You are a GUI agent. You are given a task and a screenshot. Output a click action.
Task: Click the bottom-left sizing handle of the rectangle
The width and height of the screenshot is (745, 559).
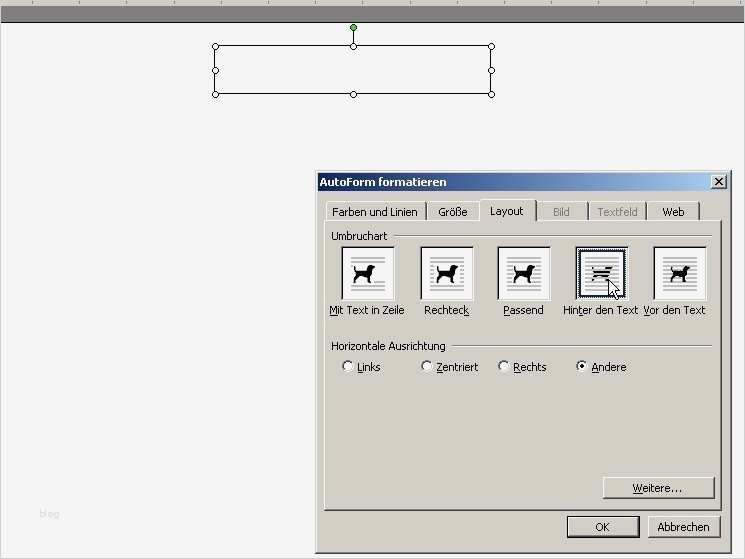215,95
